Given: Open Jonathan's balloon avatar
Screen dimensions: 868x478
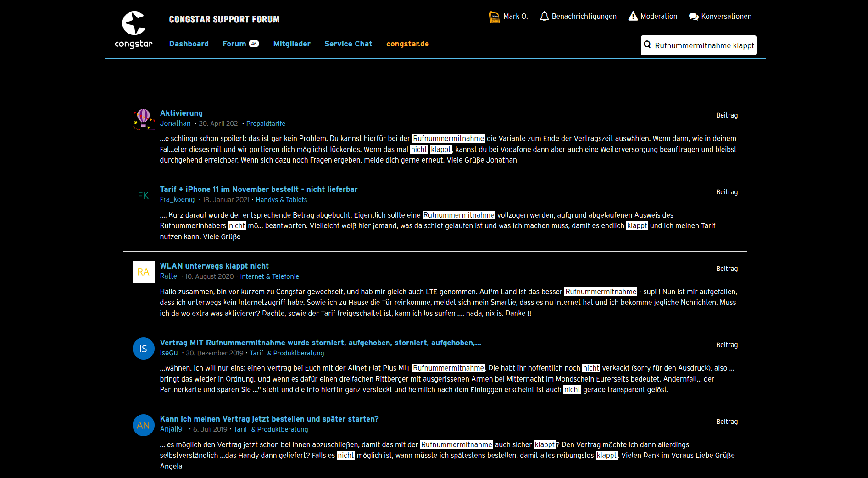Looking at the screenshot, I should tap(143, 119).
